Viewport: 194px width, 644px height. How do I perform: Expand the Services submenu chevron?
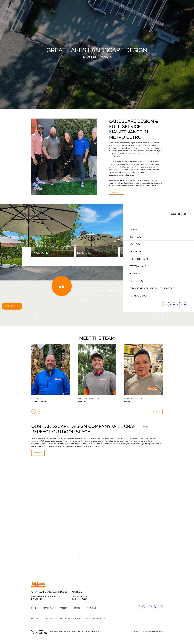142,237
